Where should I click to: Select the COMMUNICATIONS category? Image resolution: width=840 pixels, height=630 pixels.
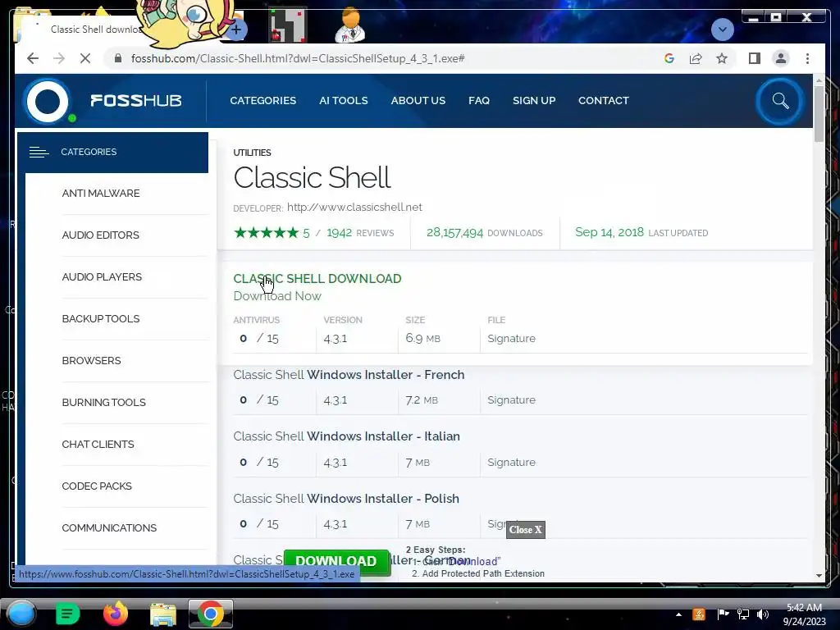point(109,527)
